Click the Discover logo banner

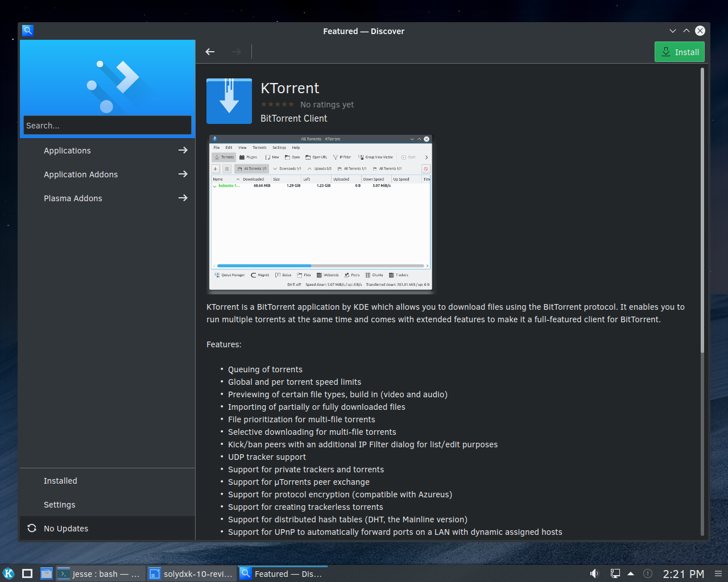(x=107, y=78)
